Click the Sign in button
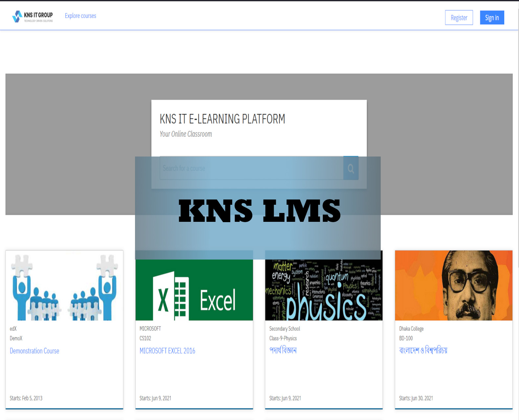 coord(492,18)
